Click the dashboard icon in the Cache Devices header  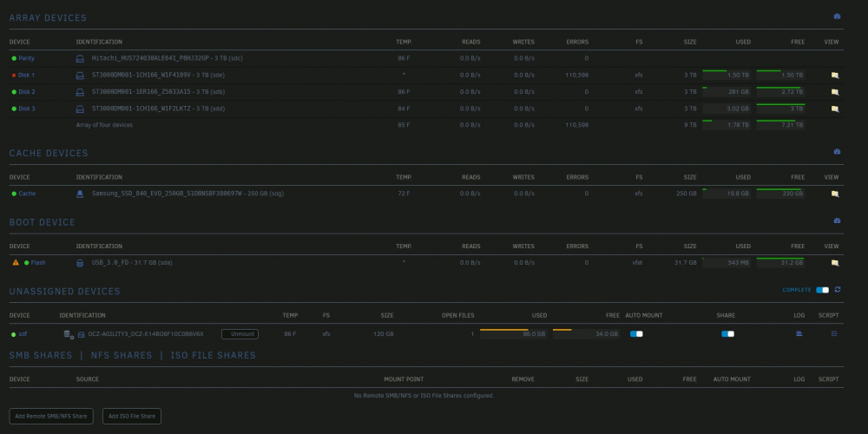[x=837, y=152]
